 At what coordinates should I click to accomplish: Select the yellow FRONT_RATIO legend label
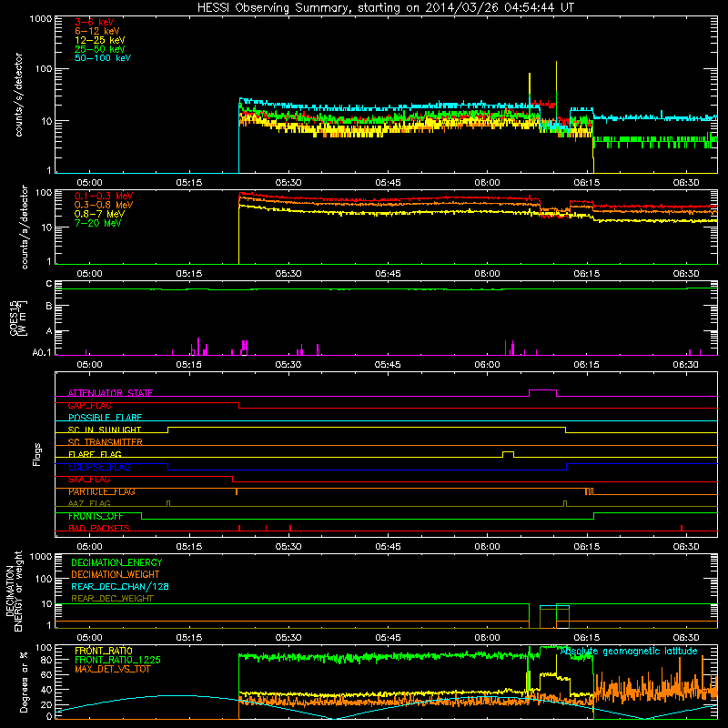click(104, 651)
